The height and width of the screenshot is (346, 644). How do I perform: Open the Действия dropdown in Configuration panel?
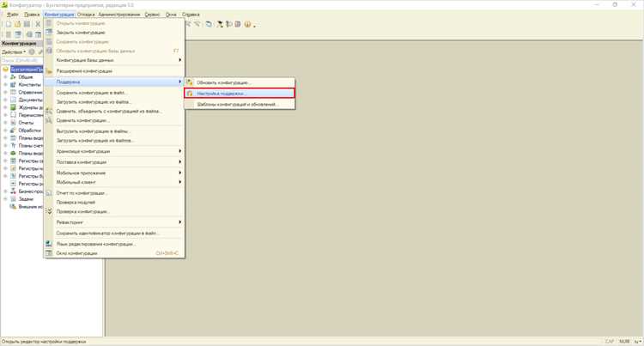[14, 52]
